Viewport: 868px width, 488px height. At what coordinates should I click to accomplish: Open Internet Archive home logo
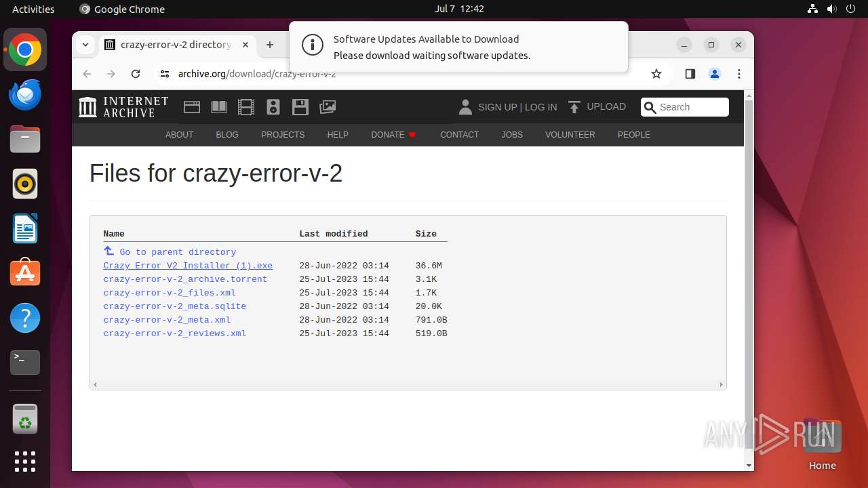click(123, 107)
